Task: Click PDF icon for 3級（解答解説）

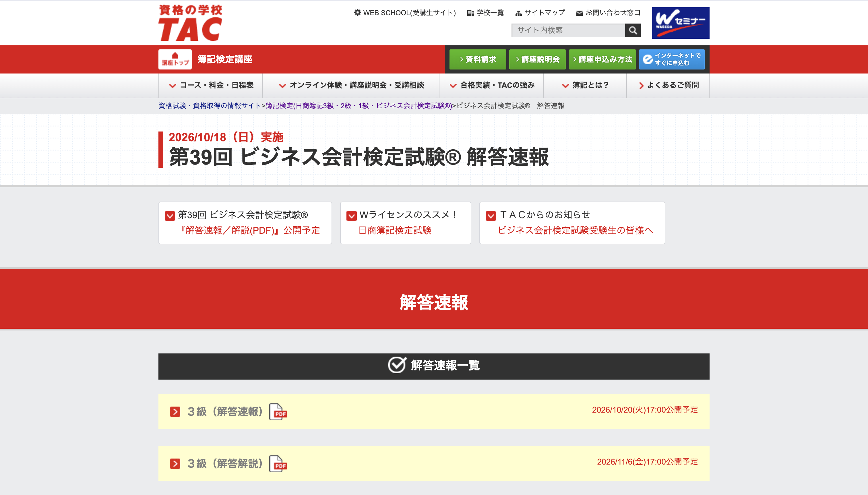Action: coord(278,464)
